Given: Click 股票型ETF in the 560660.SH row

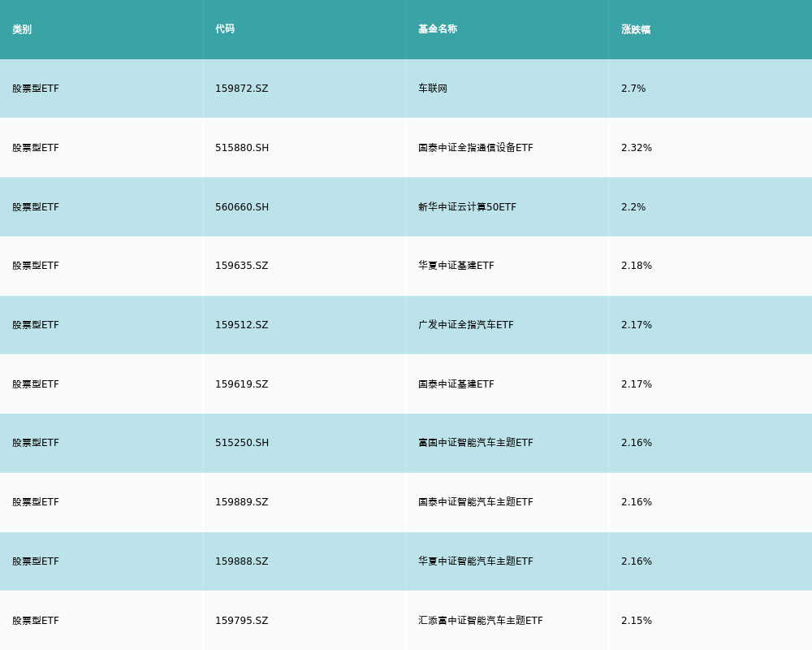Looking at the screenshot, I should pyautogui.click(x=36, y=207).
